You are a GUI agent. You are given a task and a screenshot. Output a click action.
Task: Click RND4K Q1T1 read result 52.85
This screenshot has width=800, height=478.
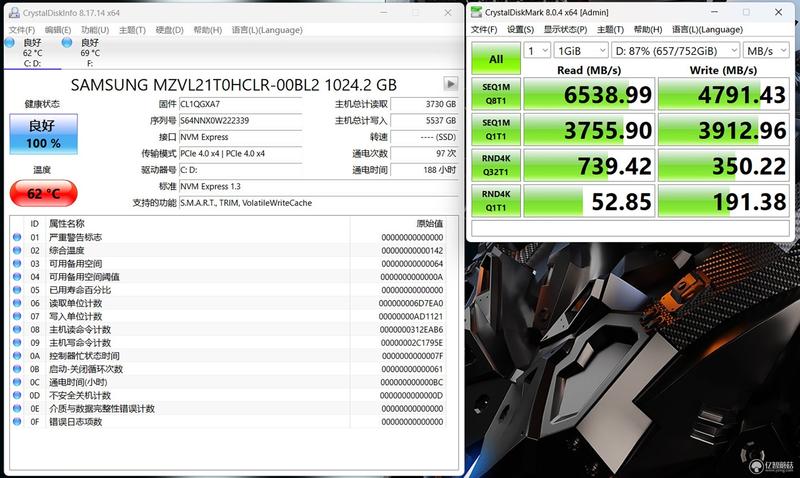coord(589,201)
